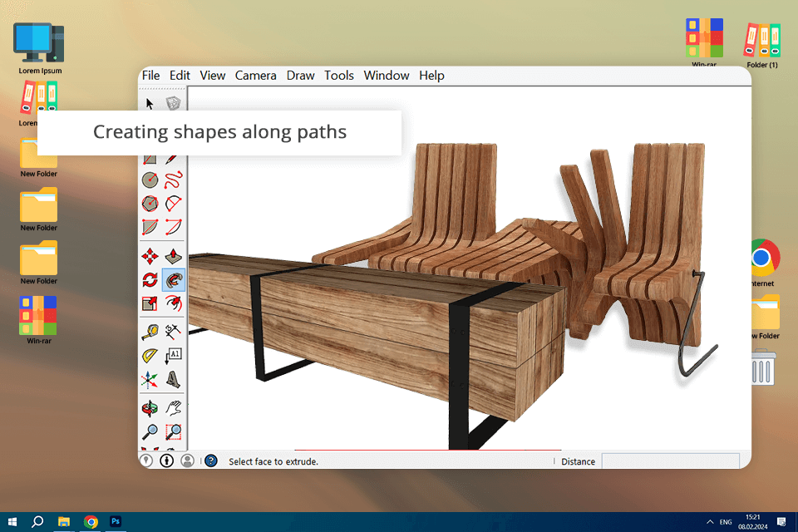Viewport: 798px width, 532px height.
Task: Select the 3D Text tool
Action: [174, 379]
